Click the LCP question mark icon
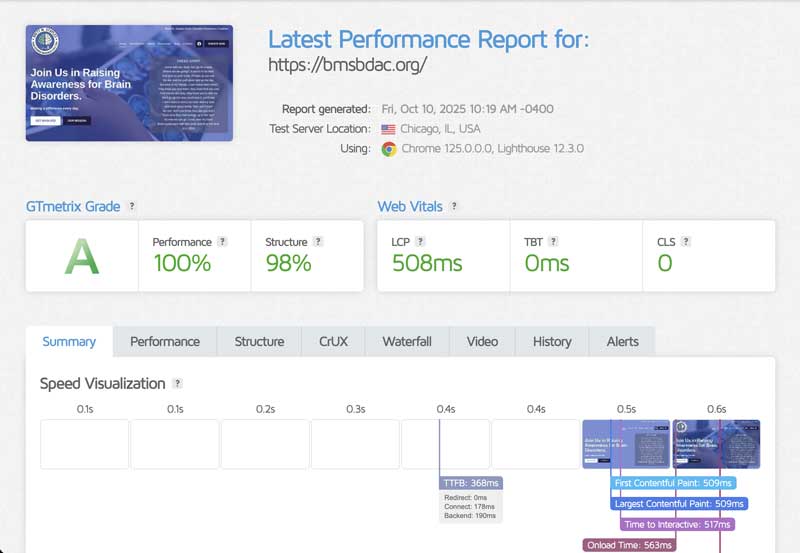Screen dimensions: 800x553 pos(421,242)
